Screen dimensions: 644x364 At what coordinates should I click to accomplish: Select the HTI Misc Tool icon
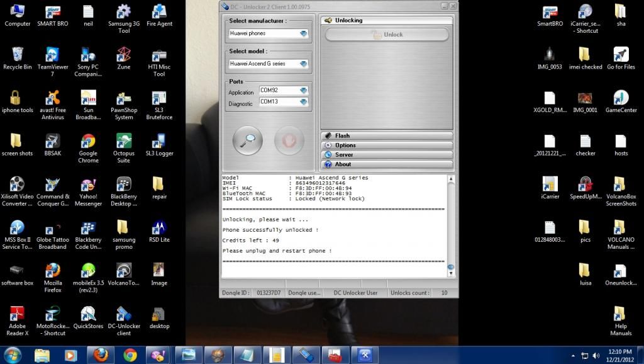tap(159, 62)
